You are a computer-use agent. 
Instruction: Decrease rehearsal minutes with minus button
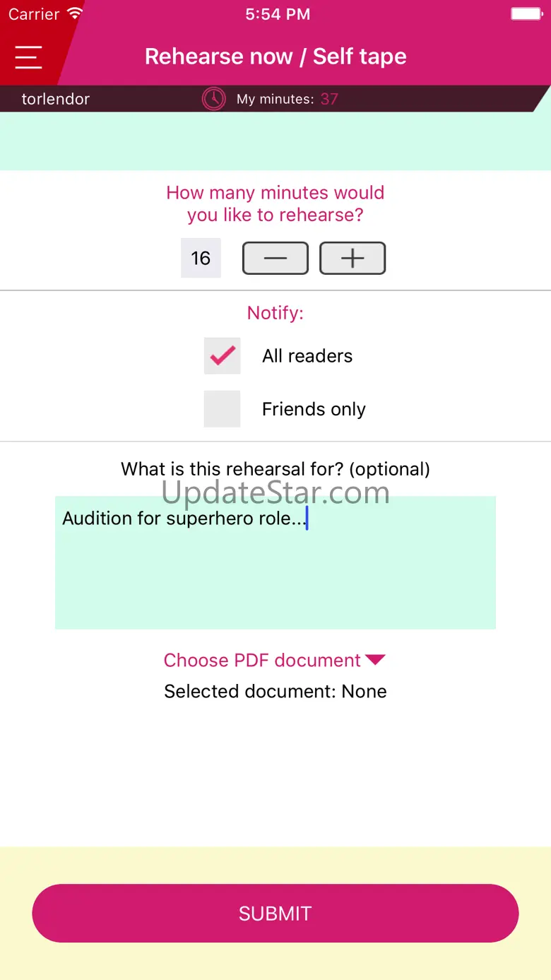click(x=275, y=258)
